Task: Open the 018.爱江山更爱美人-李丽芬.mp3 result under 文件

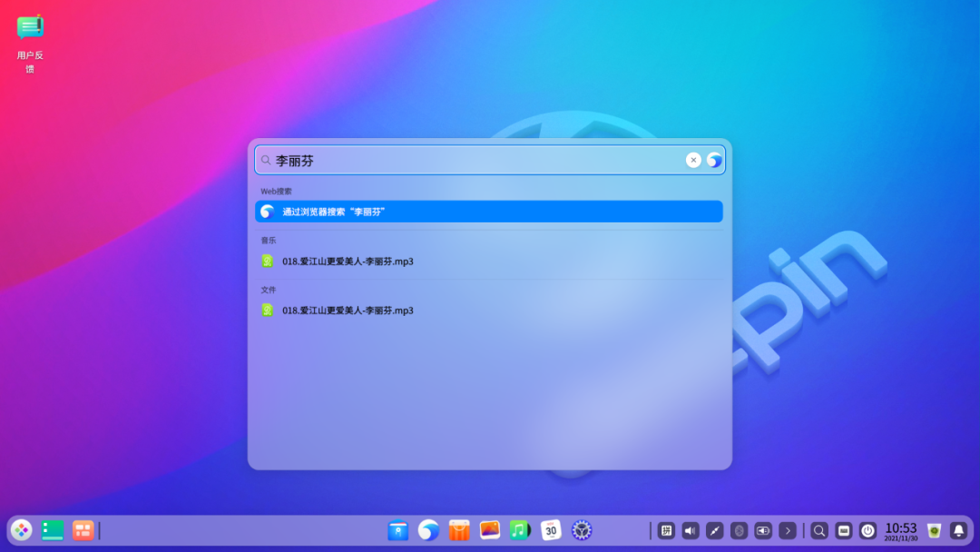Action: [489, 310]
